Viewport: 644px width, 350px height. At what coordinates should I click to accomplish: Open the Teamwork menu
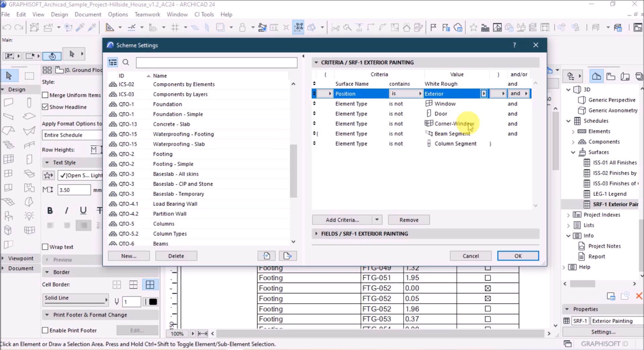[147, 14]
